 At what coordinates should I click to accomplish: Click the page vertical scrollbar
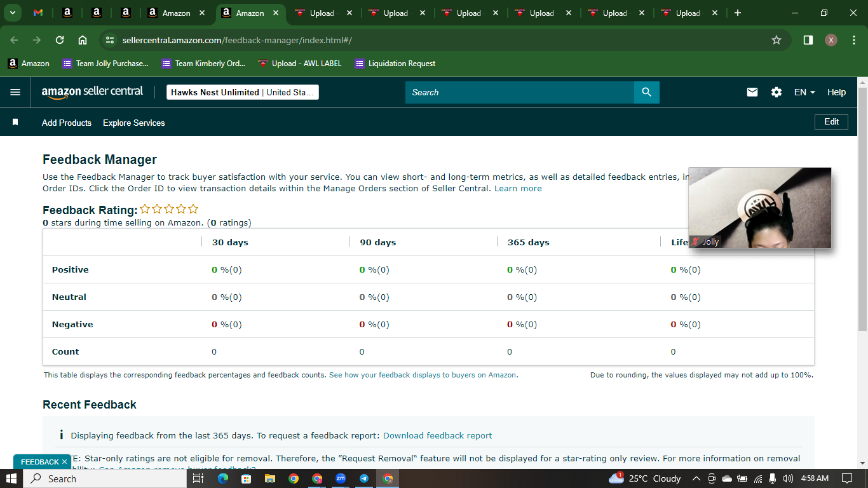862,210
